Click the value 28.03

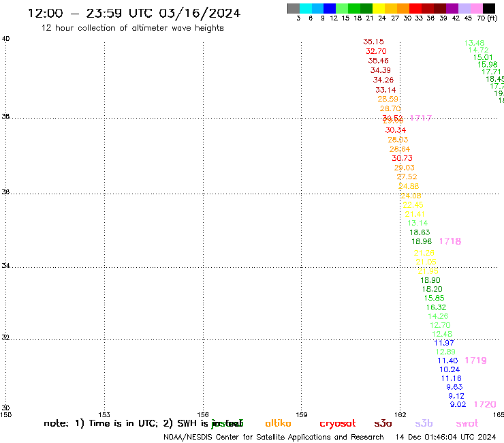[x=398, y=140]
